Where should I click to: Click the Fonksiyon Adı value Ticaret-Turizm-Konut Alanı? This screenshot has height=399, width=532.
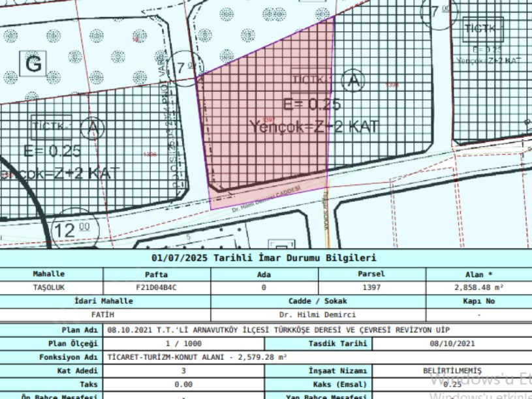pos(196,357)
